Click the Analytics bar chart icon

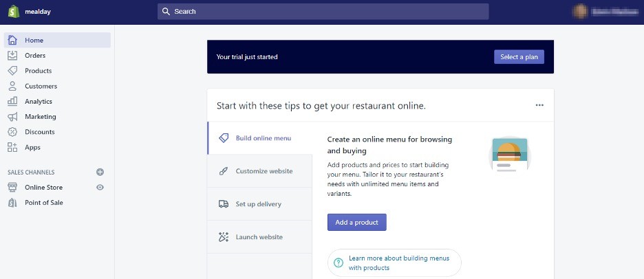tap(13, 101)
